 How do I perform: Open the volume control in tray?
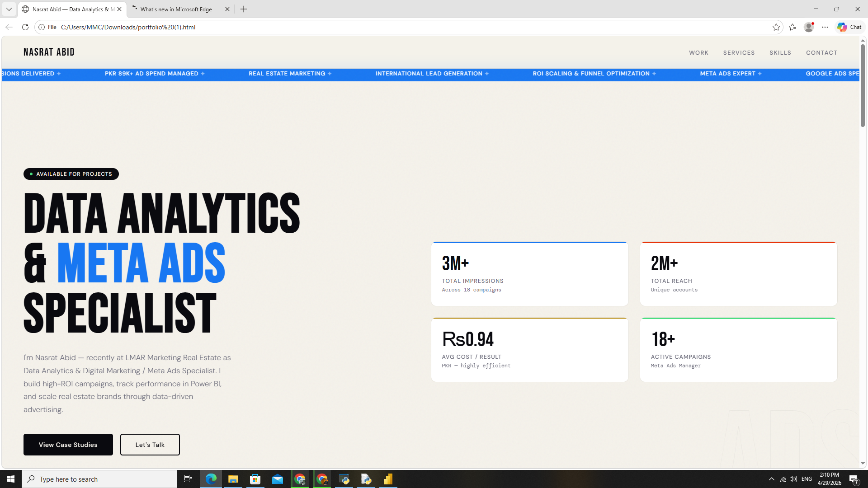(x=793, y=479)
